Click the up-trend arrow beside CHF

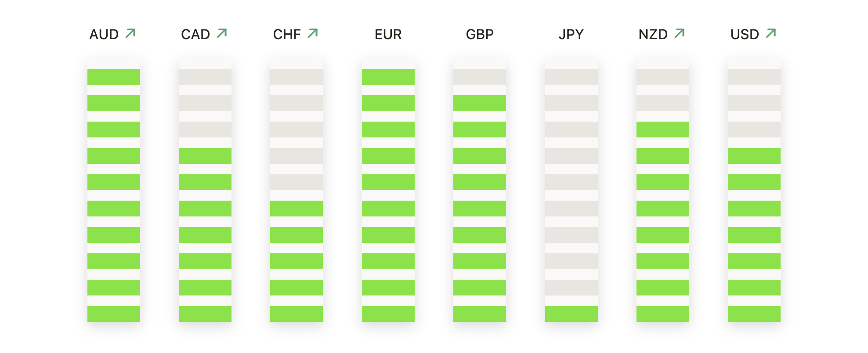(x=313, y=33)
